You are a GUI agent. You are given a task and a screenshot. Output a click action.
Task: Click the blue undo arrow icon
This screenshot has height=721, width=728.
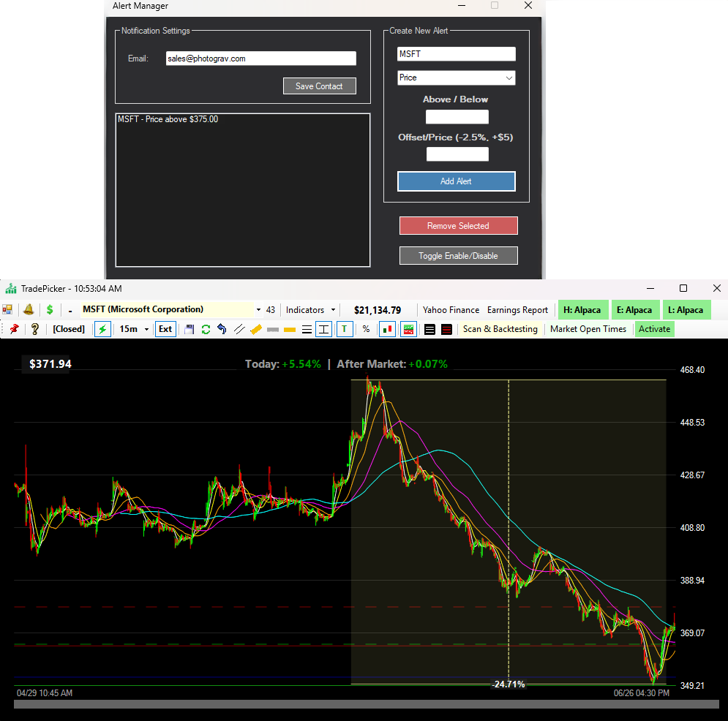(x=222, y=329)
